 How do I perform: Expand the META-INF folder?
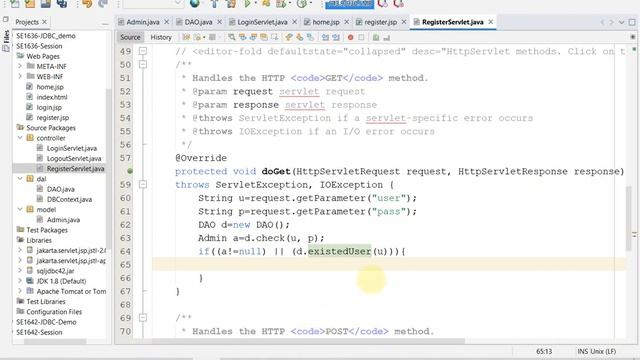(x=20, y=66)
